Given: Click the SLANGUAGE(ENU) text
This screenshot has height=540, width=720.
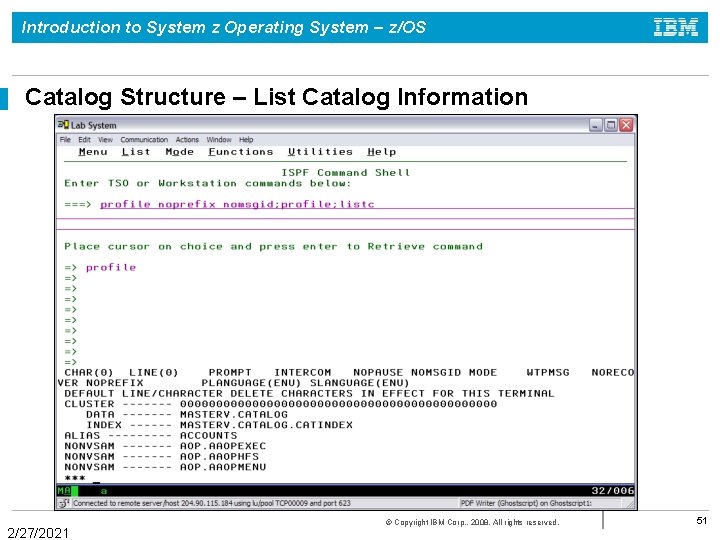Looking at the screenshot, I should (x=360, y=383).
